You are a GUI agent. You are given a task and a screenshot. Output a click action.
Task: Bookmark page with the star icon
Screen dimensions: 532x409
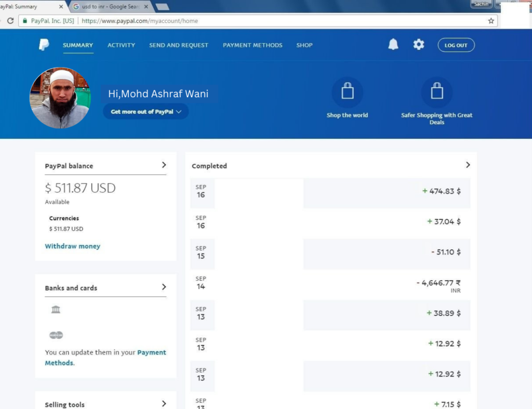[x=490, y=21]
